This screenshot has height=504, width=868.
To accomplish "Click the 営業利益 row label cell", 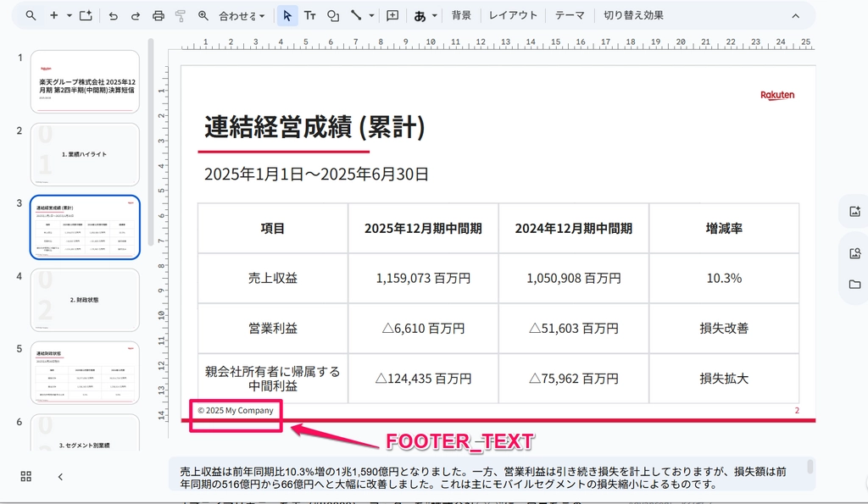I will pyautogui.click(x=273, y=329).
